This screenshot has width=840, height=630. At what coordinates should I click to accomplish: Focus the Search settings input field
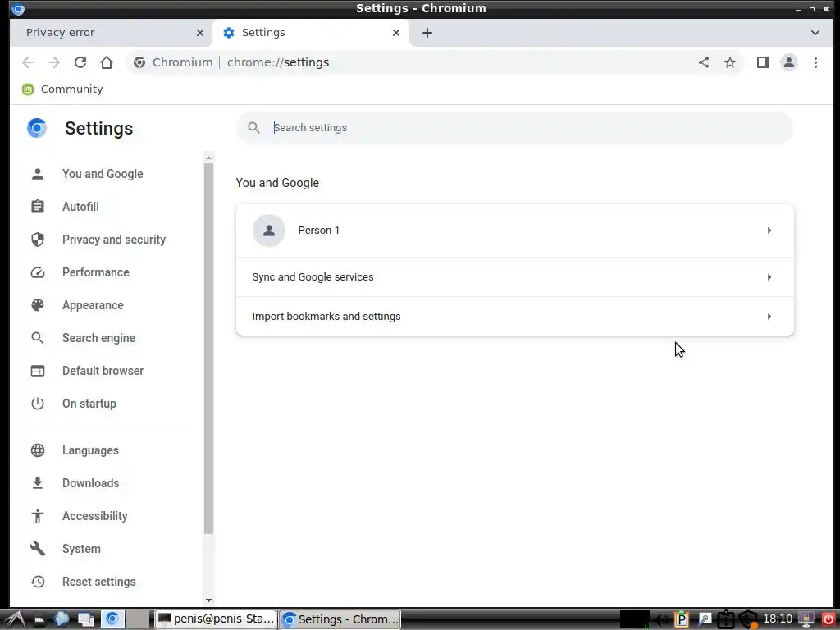515,127
